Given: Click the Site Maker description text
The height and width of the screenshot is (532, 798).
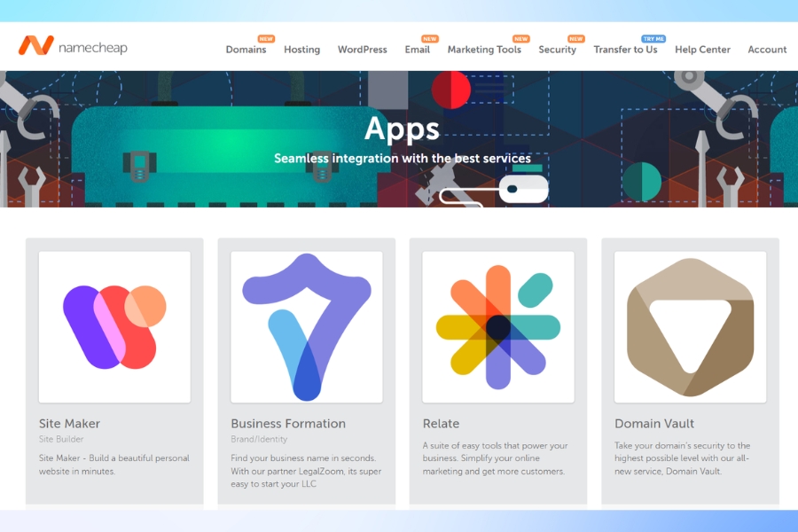Looking at the screenshot, I should pos(114,465).
